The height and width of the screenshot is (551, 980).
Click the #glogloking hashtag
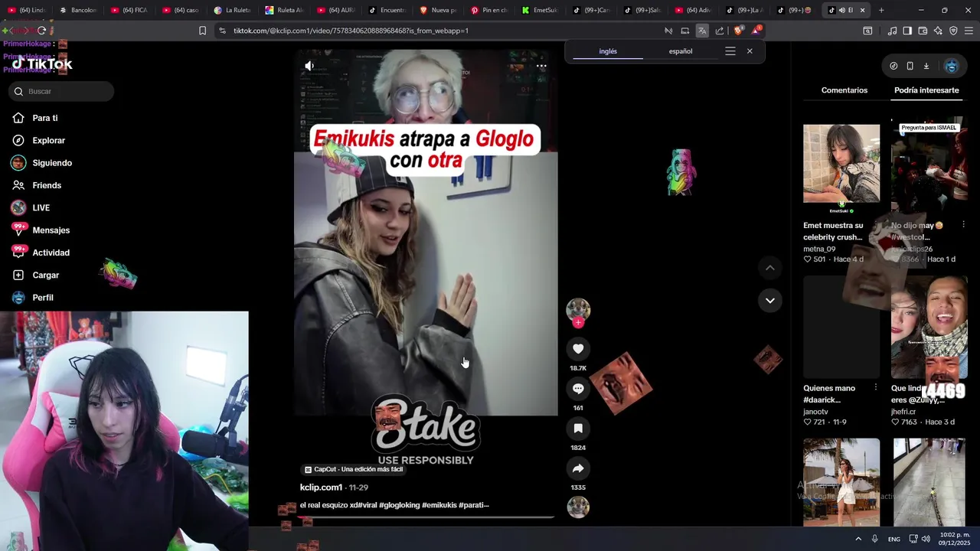pyautogui.click(x=399, y=505)
